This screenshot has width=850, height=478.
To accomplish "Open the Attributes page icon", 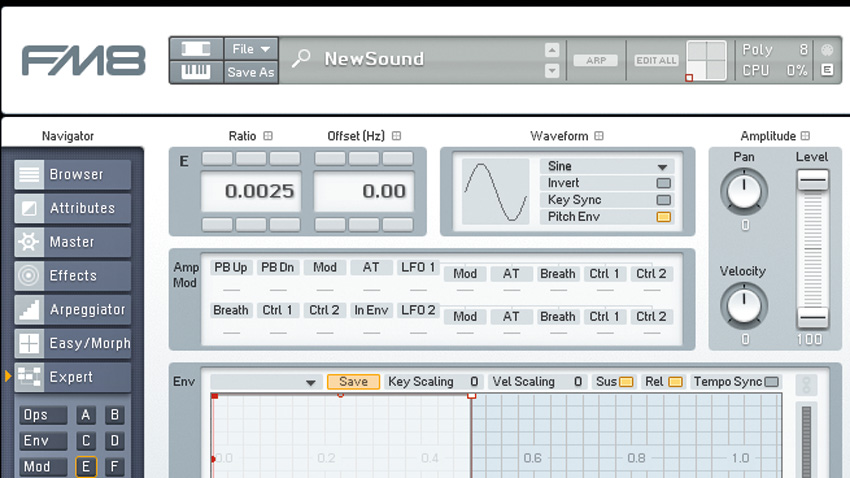I will pyautogui.click(x=29, y=208).
